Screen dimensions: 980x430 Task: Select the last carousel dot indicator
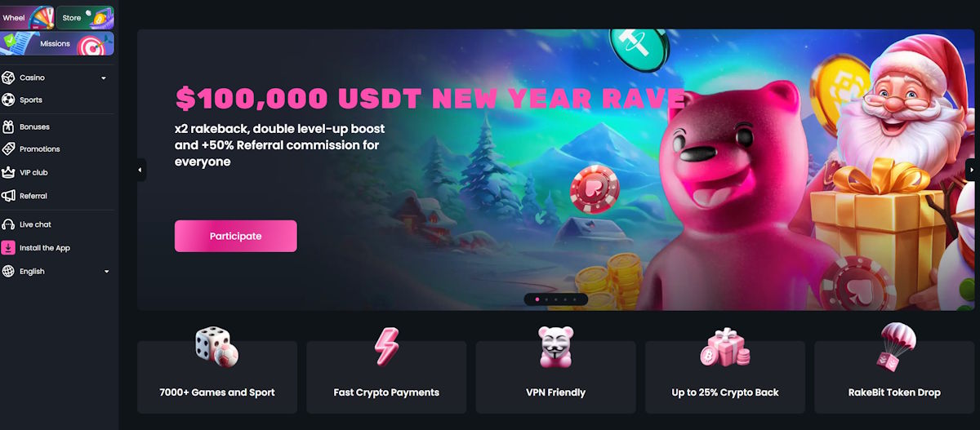click(575, 299)
